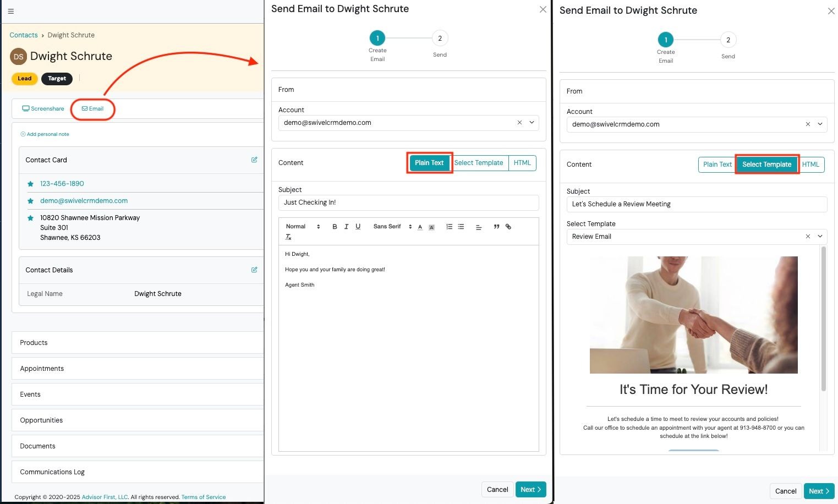Insert an ordered numbered list
The height and width of the screenshot is (504, 838).
click(x=449, y=227)
